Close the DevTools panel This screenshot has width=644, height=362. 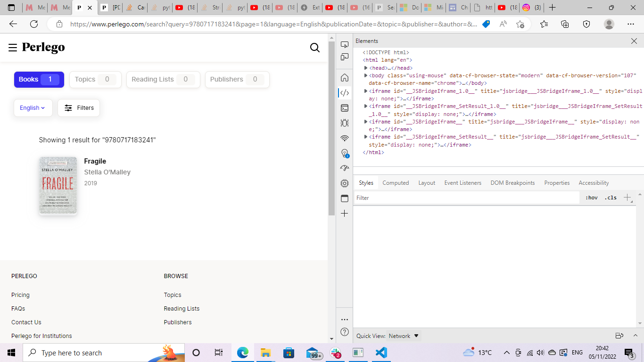634,41
